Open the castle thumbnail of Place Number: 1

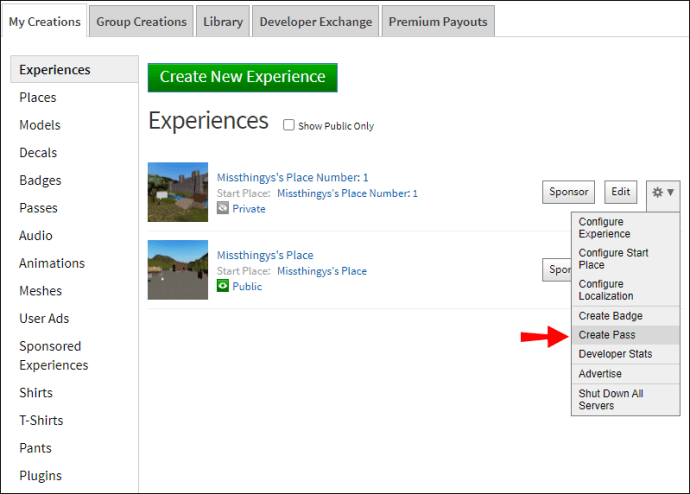[x=178, y=192]
